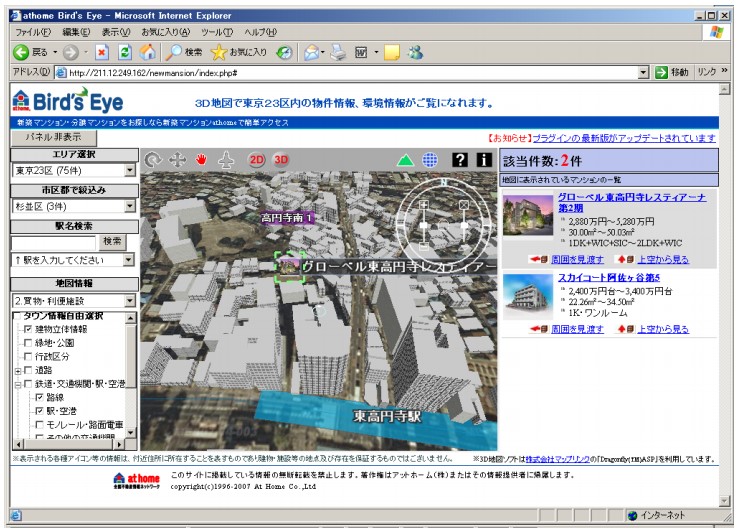
Task: Select the four-arrow move tool on the map
Action: pos(178,160)
